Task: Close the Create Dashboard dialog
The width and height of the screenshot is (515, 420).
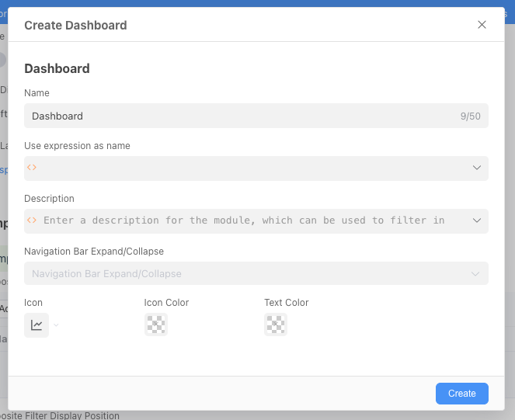Action: [482, 25]
